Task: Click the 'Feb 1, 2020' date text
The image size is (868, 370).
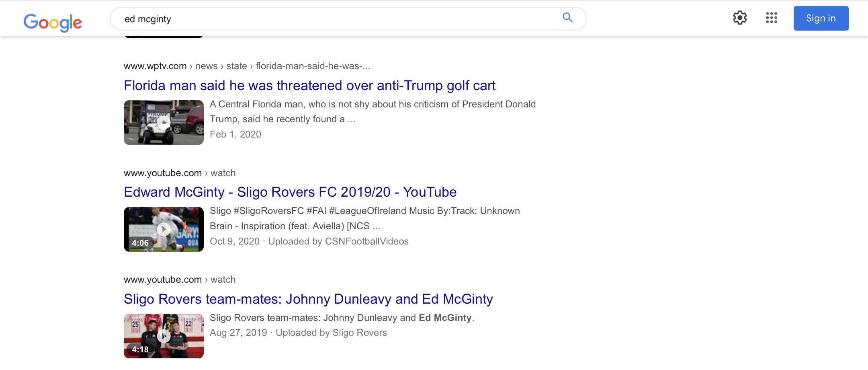Action: pyautogui.click(x=235, y=134)
